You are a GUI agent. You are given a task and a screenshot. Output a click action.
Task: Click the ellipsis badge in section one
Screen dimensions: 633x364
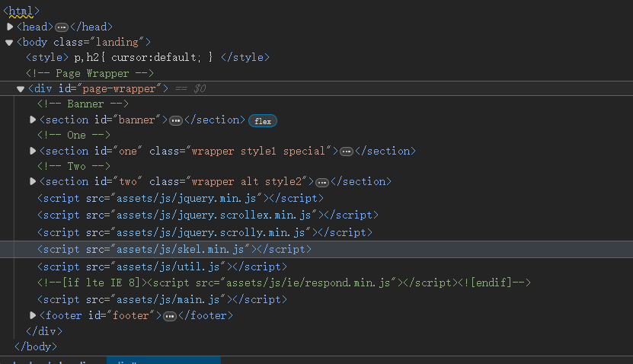tap(346, 152)
